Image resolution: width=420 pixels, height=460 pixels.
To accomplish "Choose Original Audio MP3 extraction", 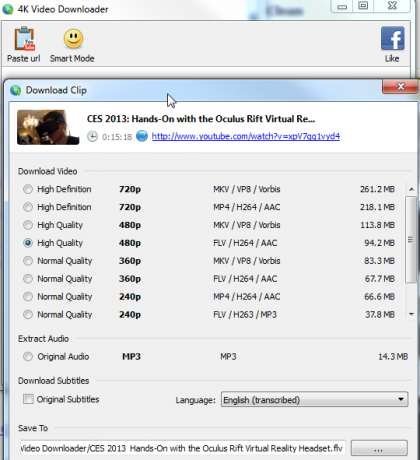I will [28, 357].
